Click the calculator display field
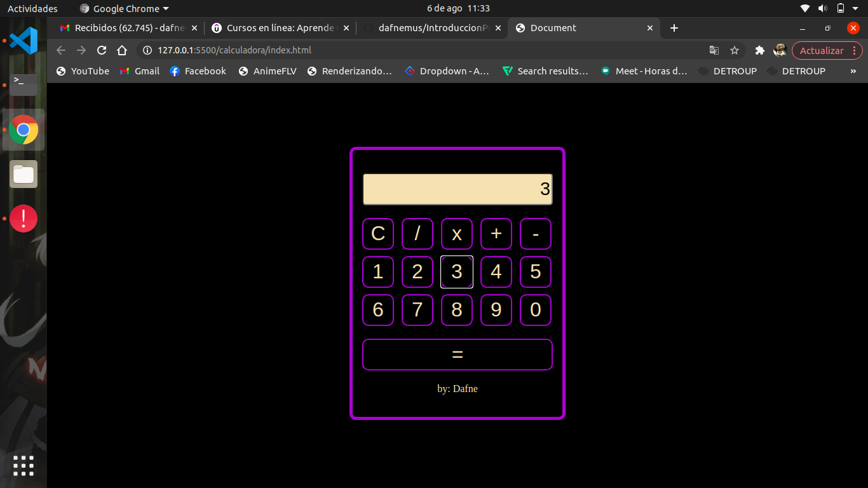 click(458, 189)
